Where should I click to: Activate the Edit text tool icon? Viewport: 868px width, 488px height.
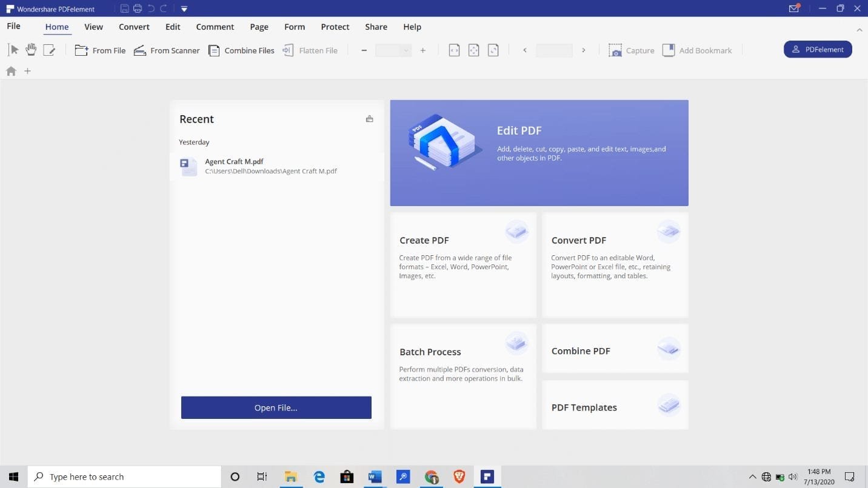[49, 50]
